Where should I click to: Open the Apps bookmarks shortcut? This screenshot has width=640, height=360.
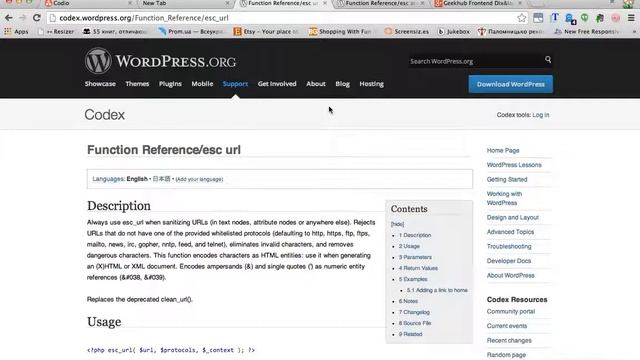[x=16, y=31]
